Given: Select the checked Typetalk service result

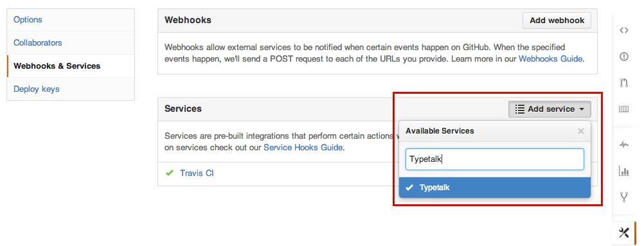Looking at the screenshot, I should coord(494,188).
